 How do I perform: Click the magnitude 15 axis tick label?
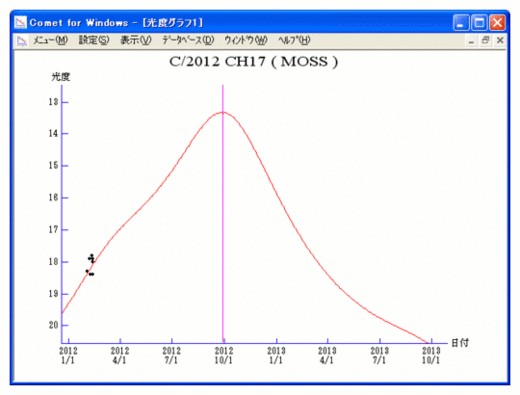click(53, 166)
